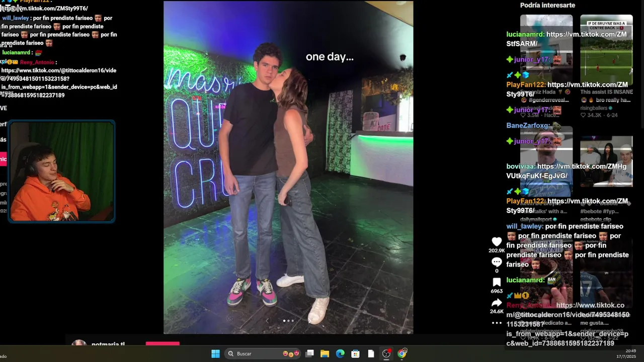Click the 34.3K likes on De Bruyne video
644x362 pixels.
pos(595,115)
